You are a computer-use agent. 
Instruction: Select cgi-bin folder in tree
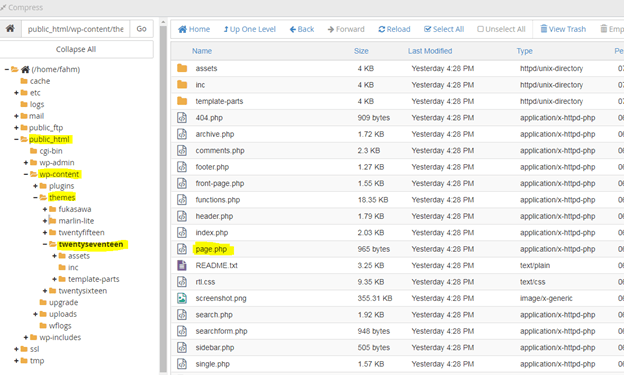[x=51, y=151]
